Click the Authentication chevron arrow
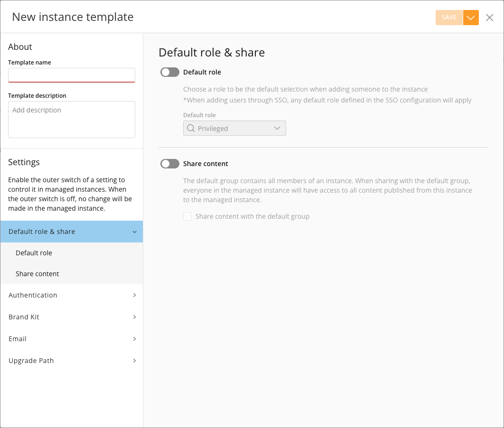The image size is (504, 428). [x=134, y=295]
